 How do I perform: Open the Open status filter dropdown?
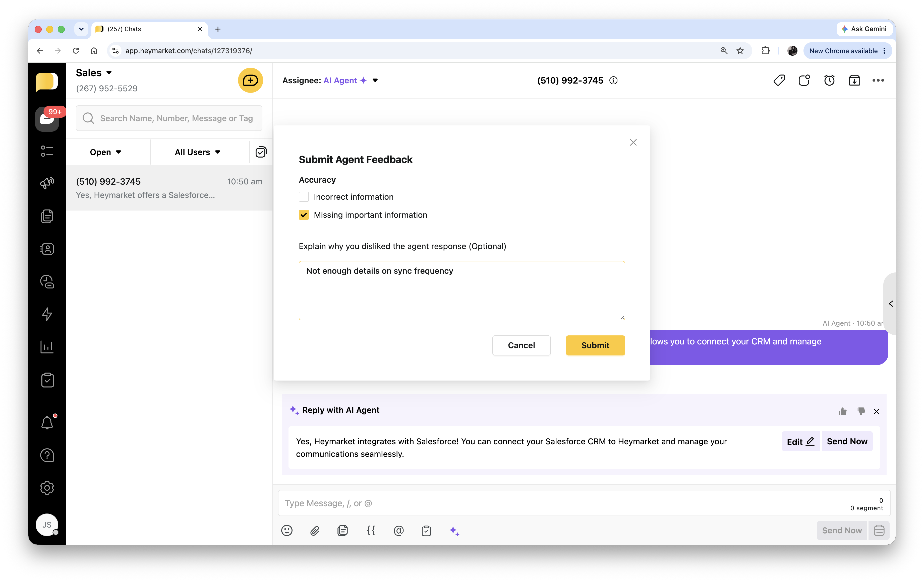(105, 152)
